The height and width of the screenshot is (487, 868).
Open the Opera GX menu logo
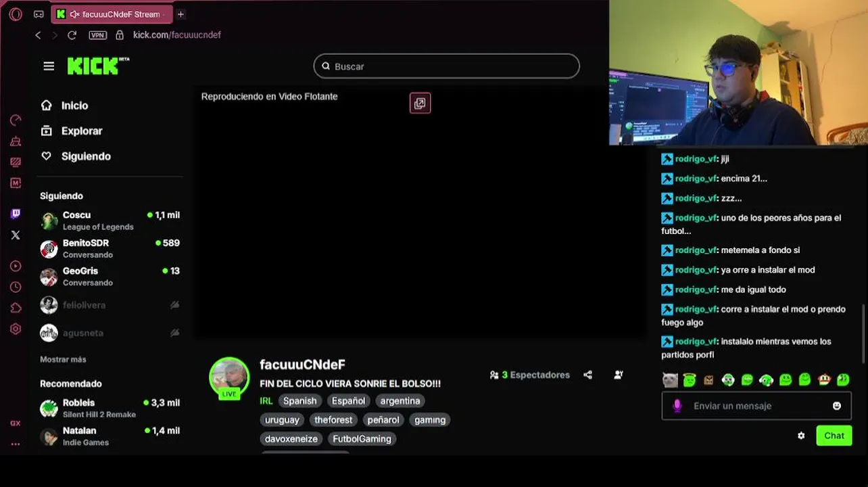16,14
